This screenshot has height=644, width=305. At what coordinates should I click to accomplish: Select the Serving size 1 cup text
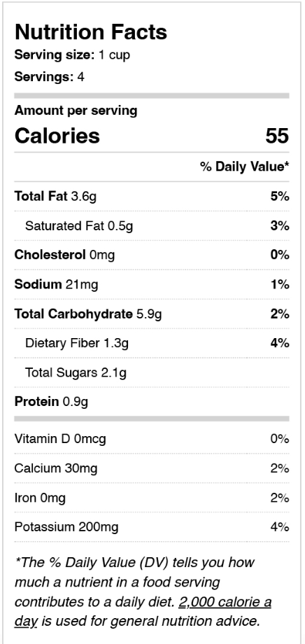pos(72,55)
